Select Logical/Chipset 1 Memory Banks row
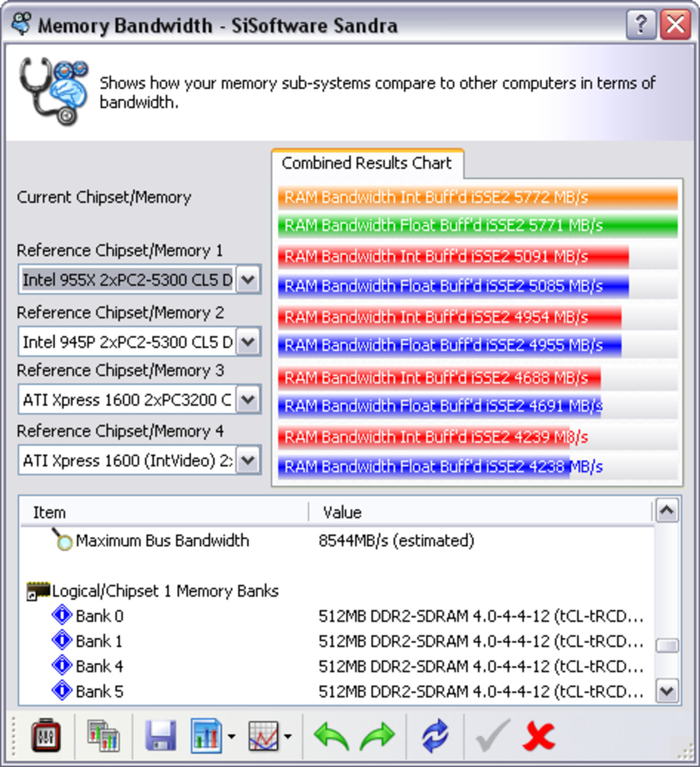 click(337, 591)
